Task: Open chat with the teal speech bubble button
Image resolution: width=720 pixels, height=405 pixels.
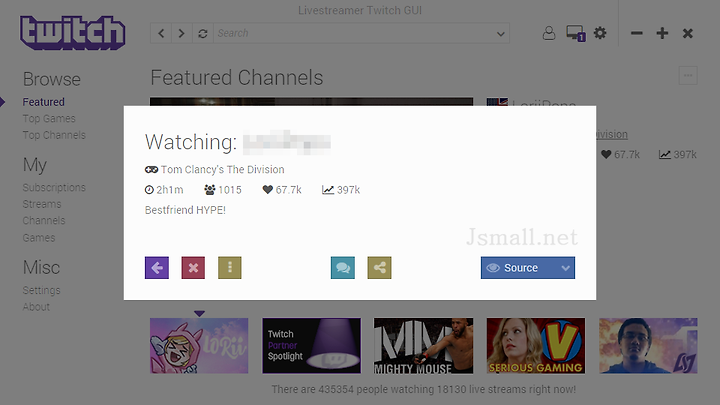Action: (x=343, y=268)
